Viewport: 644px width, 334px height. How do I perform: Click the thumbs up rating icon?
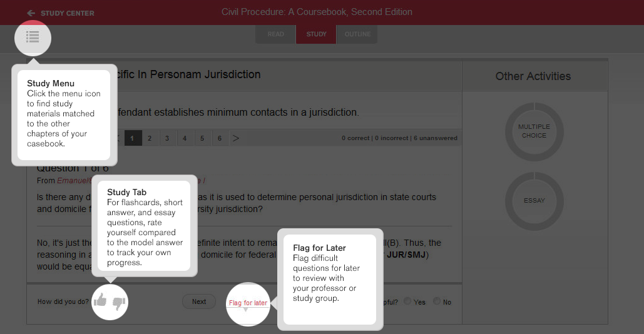(100, 301)
